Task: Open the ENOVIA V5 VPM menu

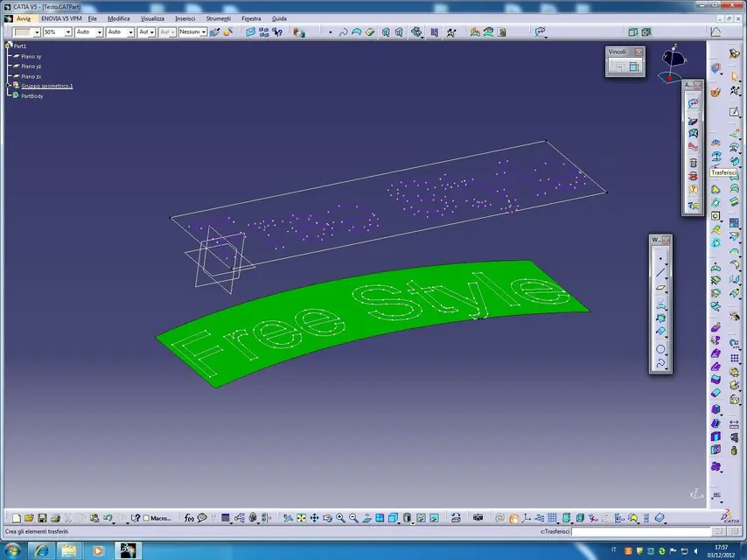Action: 61,18
